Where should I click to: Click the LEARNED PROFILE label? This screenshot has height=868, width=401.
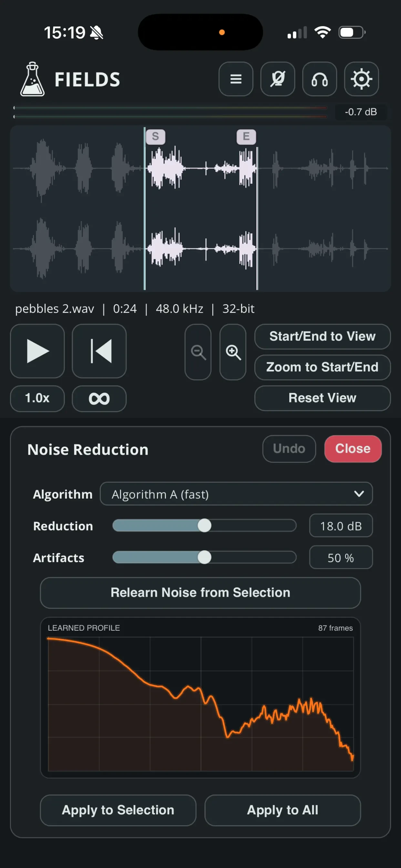point(84,628)
